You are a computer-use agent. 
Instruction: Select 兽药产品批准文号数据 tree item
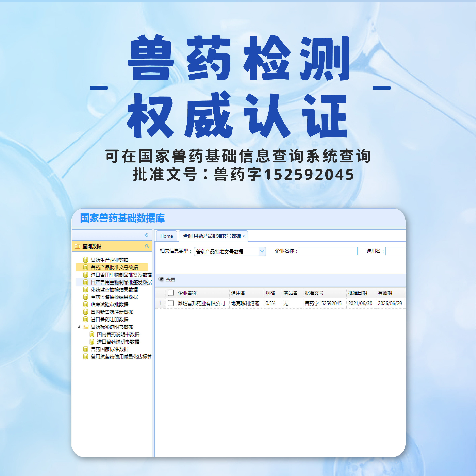pos(114,267)
